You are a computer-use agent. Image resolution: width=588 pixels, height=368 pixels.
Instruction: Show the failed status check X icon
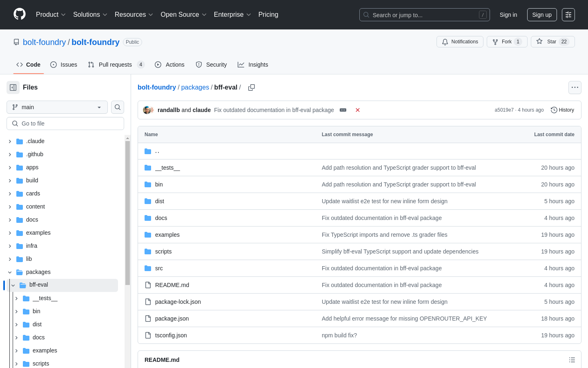pyautogui.click(x=358, y=110)
